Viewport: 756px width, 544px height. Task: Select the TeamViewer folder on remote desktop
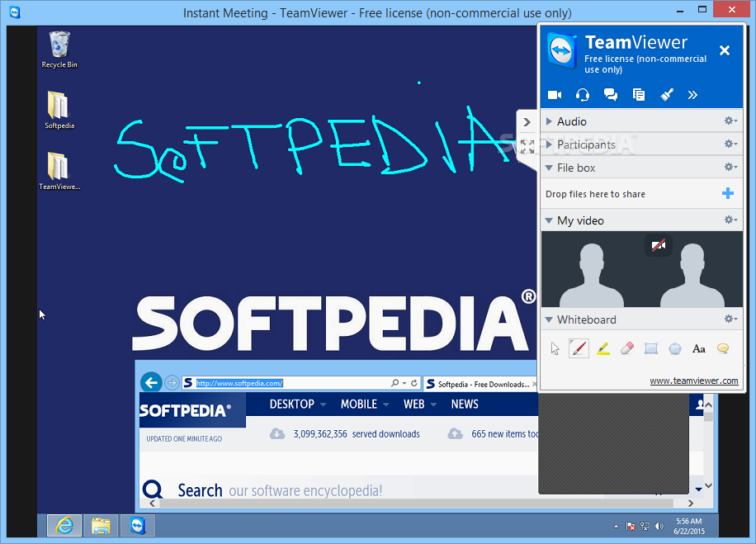tap(59, 171)
